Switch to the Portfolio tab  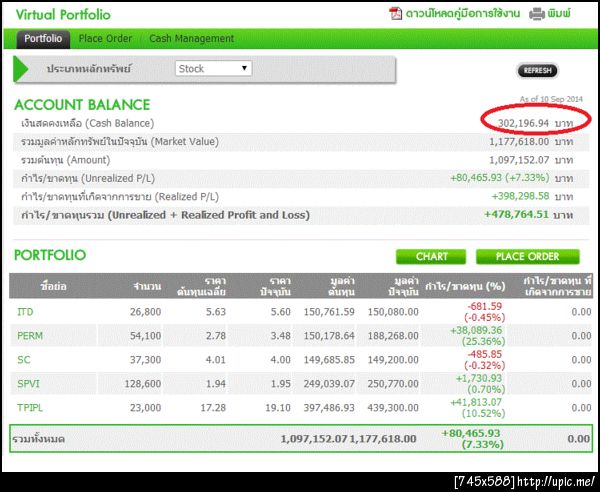(x=43, y=39)
